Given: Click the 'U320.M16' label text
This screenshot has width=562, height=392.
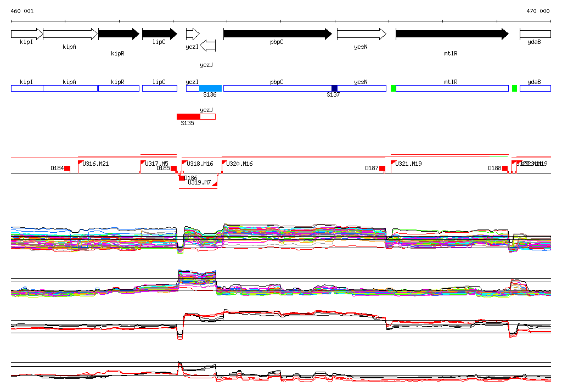Looking at the screenshot, I should [239, 164].
